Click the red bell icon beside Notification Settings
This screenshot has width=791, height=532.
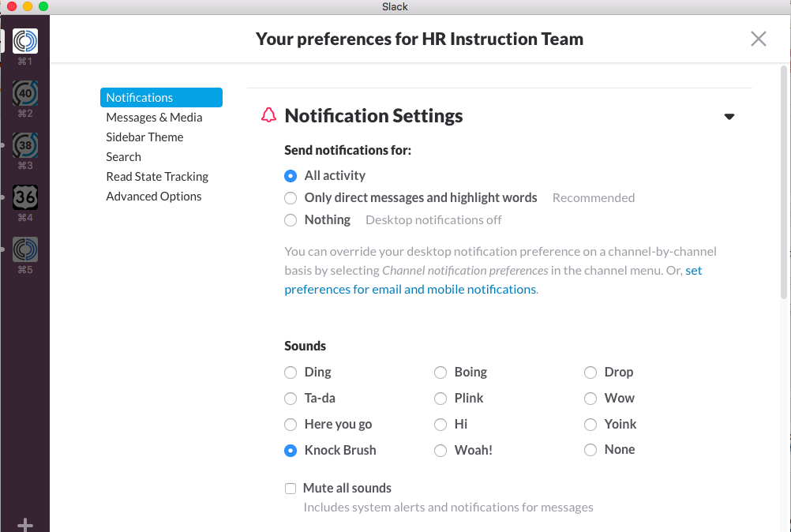point(269,115)
